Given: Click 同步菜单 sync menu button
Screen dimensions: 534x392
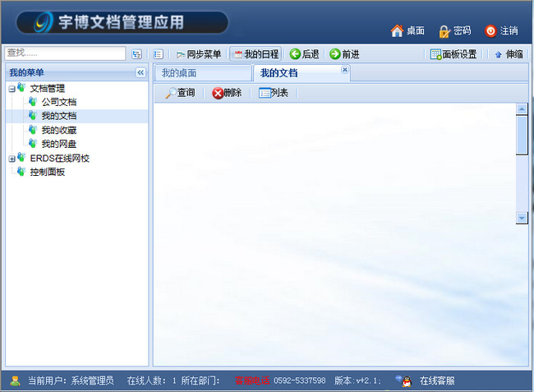Looking at the screenshot, I should point(199,54).
